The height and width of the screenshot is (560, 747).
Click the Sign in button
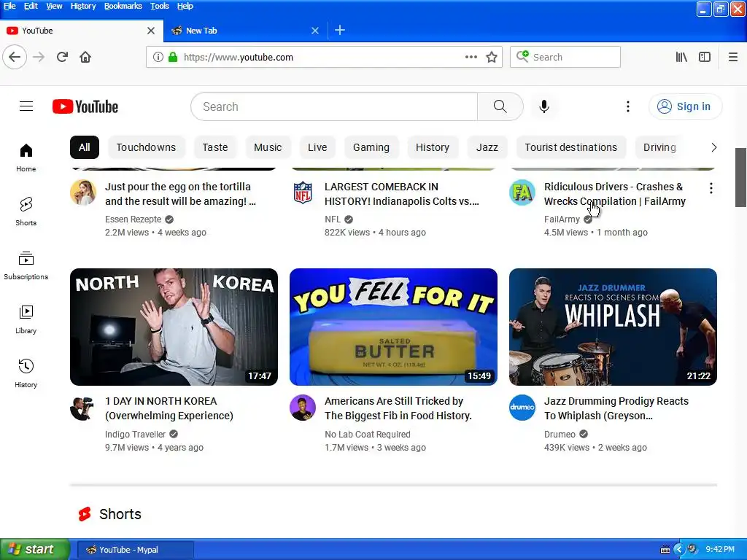pyautogui.click(x=685, y=106)
